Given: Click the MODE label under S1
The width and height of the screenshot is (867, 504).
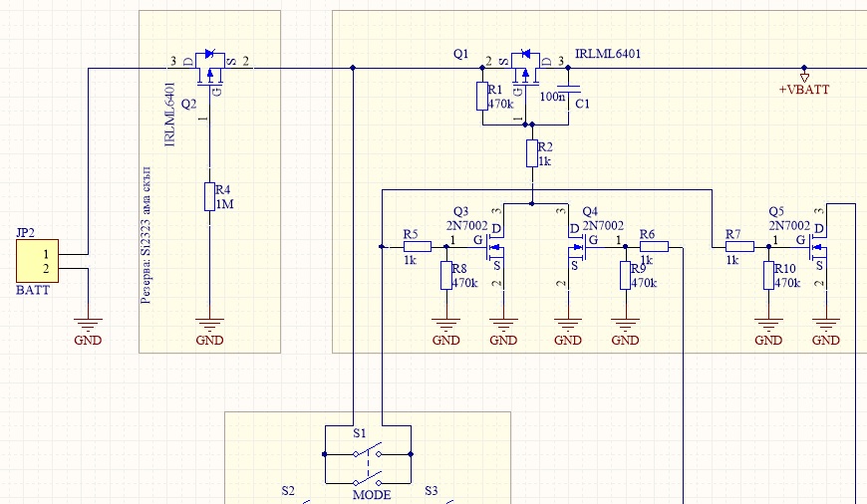Looking at the screenshot, I should [372, 495].
